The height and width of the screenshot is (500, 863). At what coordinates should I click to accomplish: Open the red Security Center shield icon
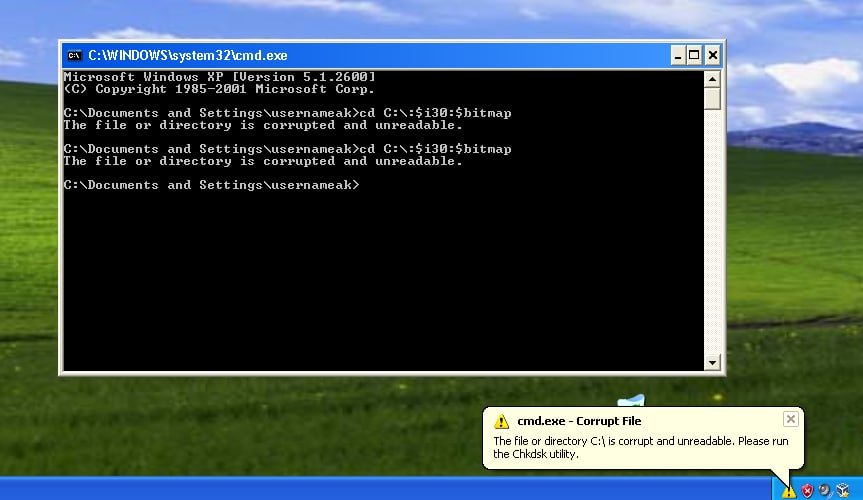[x=807, y=491]
